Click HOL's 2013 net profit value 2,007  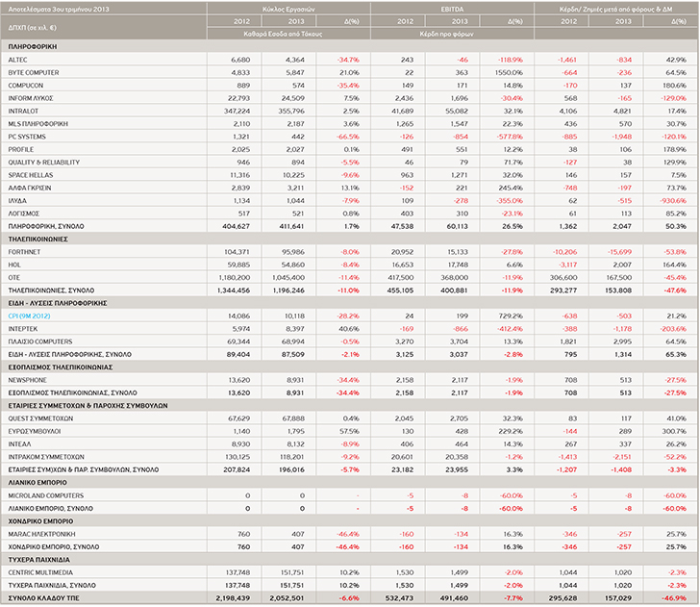623,265
